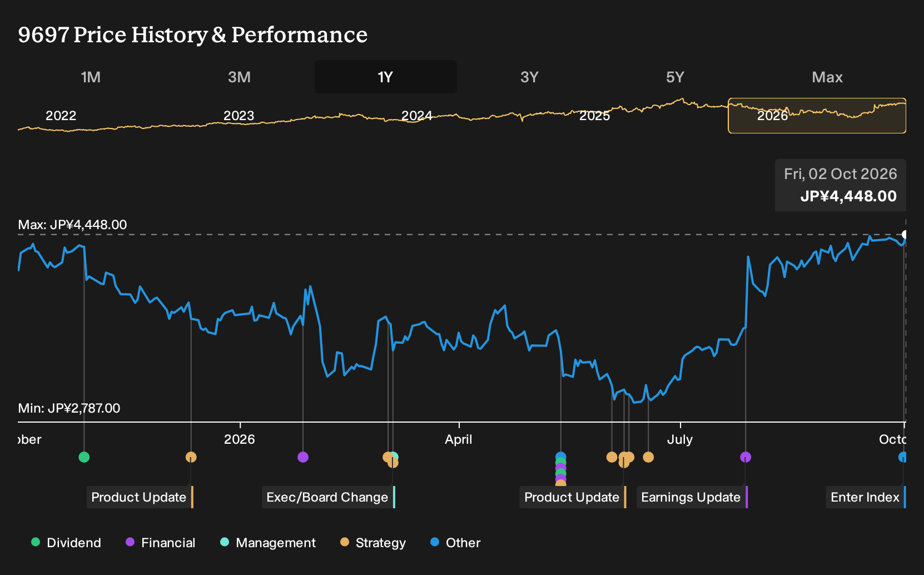Image resolution: width=924 pixels, height=575 pixels.
Task: Click 2022 on the overview timeline
Action: (61, 116)
